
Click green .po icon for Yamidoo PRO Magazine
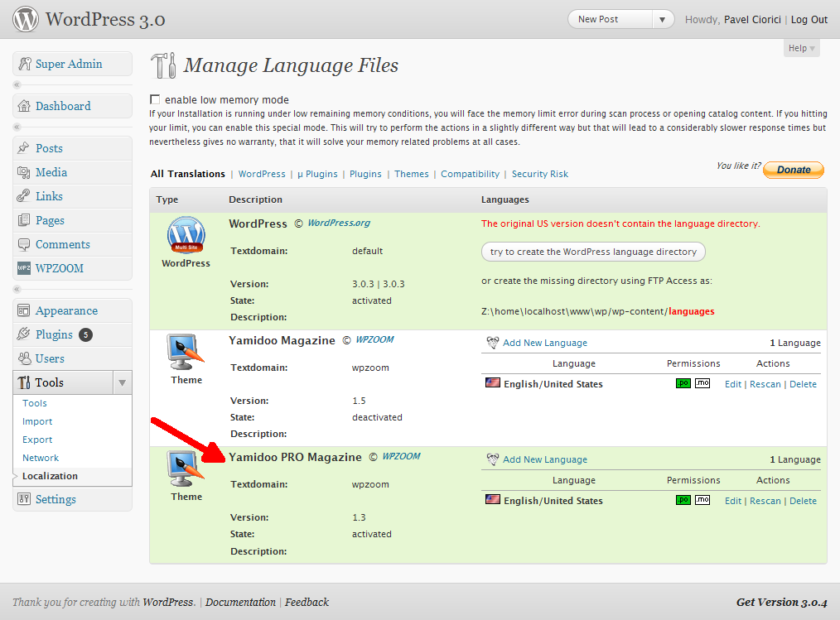pos(683,500)
